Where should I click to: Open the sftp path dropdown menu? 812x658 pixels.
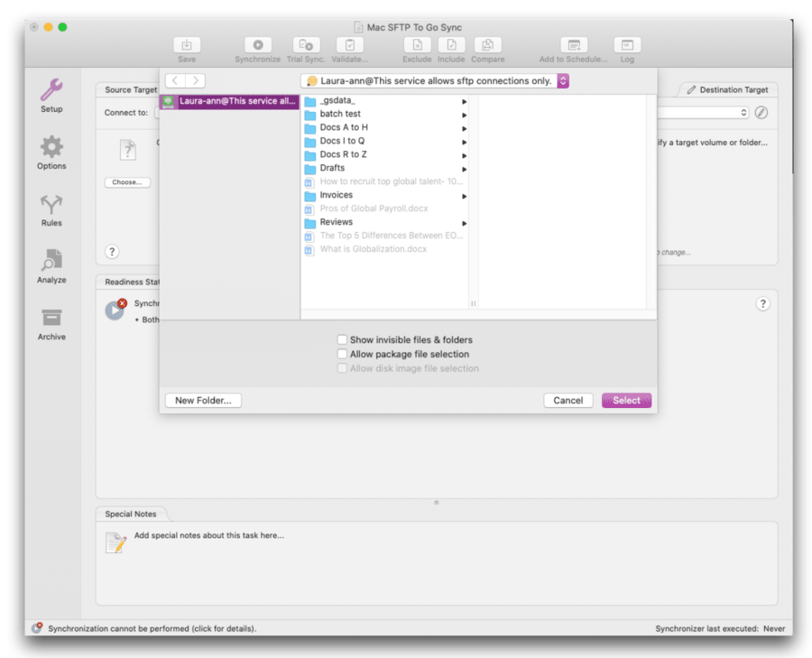point(561,80)
